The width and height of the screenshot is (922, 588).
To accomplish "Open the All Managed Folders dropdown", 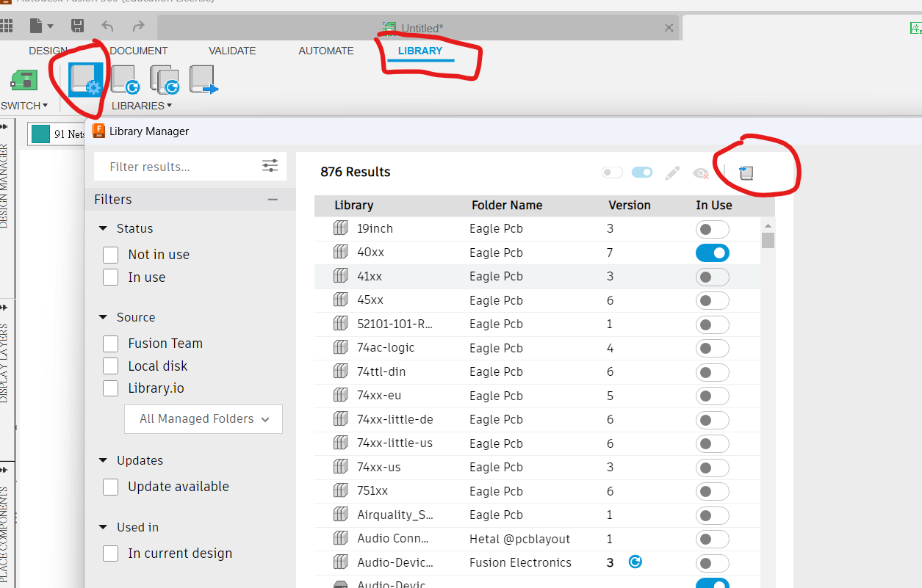I will pyautogui.click(x=204, y=419).
